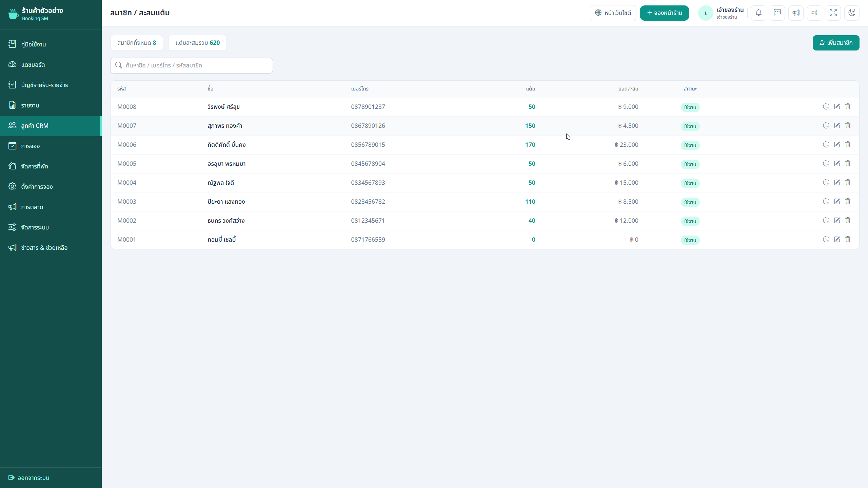View history for M0003 ปิยะดา
Image resolution: width=868 pixels, height=488 pixels.
[826, 201]
